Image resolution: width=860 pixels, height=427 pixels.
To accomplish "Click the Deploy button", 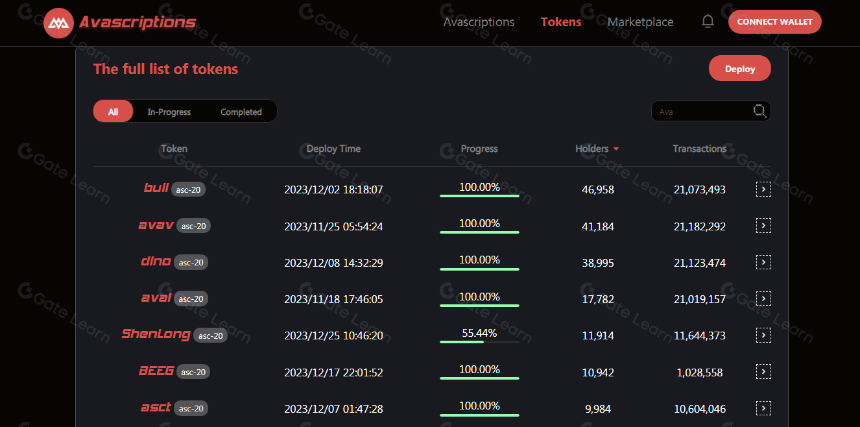I will click(740, 69).
